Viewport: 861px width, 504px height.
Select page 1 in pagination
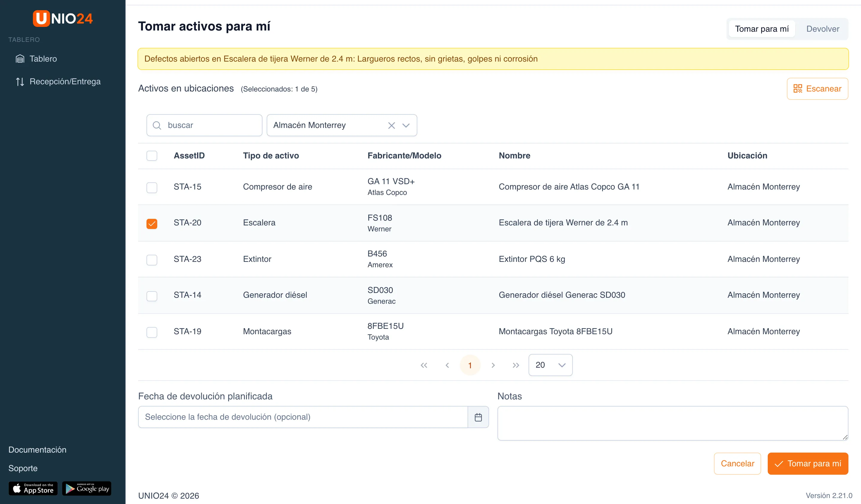[470, 365]
